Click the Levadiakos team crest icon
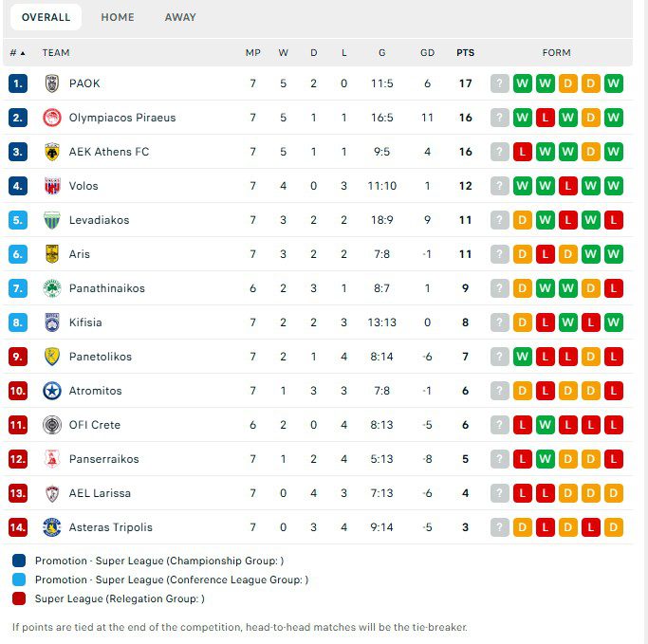The image size is (648, 644). click(52, 220)
